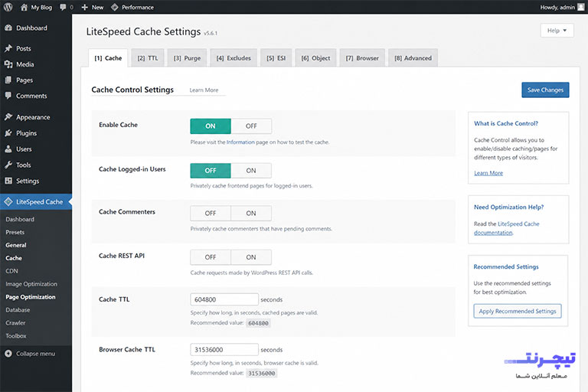
Task: Click the Settings sliders icon
Action: click(8, 181)
